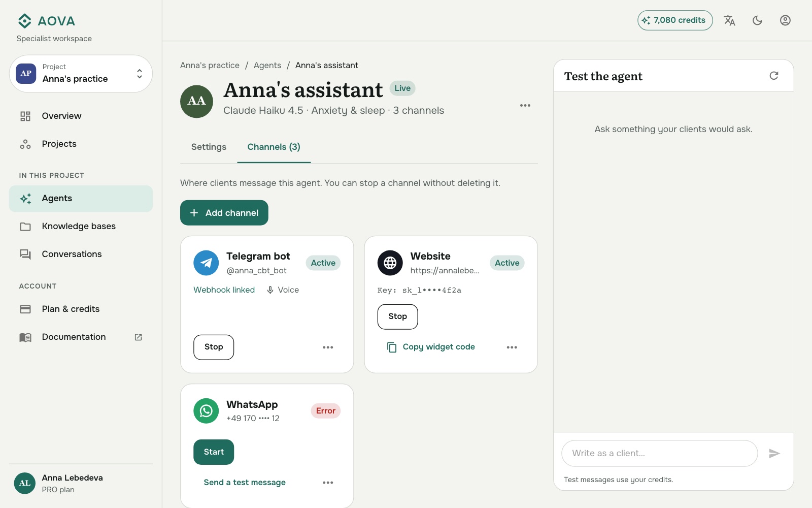
Task: Click the AL user avatar
Action: 25,483
